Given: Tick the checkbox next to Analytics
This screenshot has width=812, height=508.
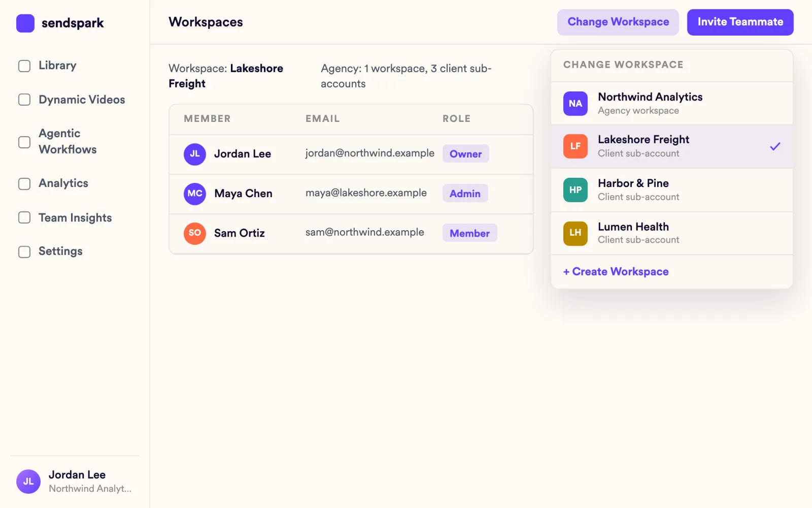Looking at the screenshot, I should (24, 183).
